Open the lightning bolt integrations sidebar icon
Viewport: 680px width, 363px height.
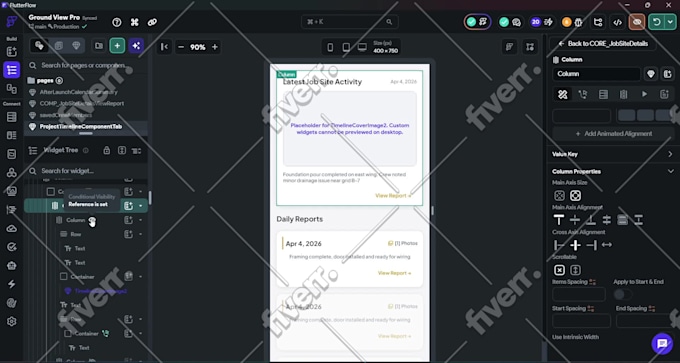pos(12,284)
